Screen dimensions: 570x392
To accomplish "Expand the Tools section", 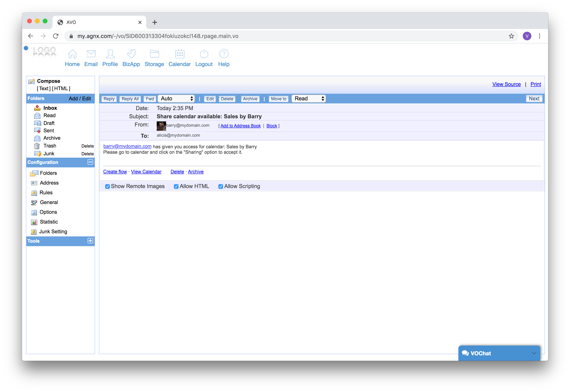I will (x=90, y=241).
